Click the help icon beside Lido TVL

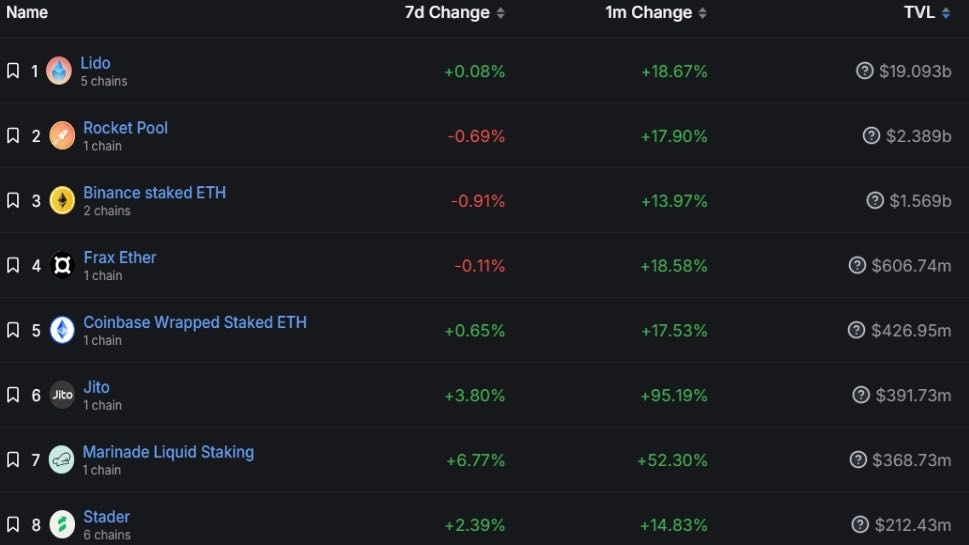click(x=865, y=70)
